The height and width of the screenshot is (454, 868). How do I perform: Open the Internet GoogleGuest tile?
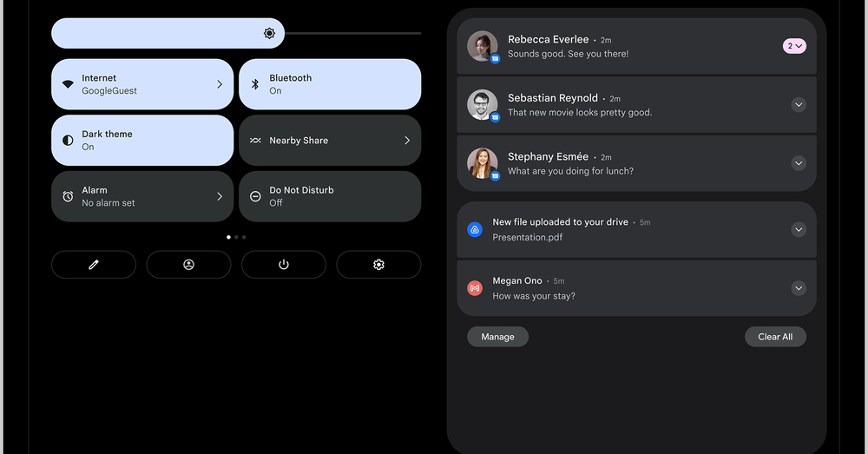click(142, 84)
